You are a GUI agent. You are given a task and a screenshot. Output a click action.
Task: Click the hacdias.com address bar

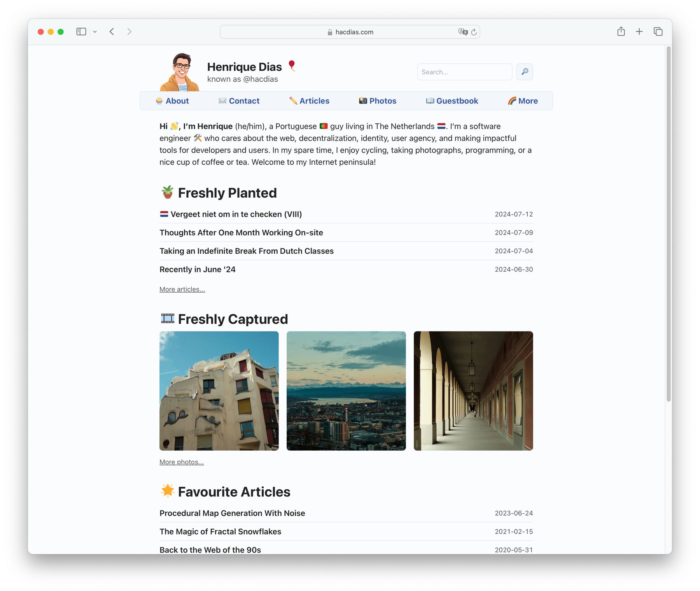[x=350, y=32]
